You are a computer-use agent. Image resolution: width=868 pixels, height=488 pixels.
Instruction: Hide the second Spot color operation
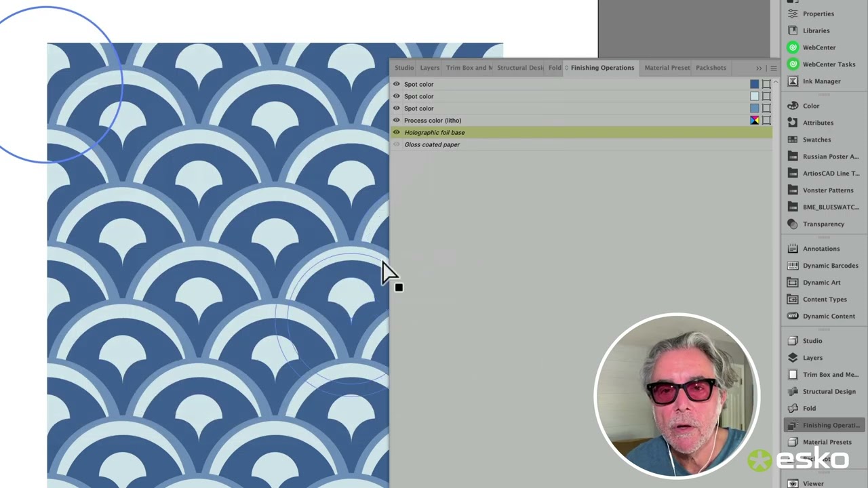pyautogui.click(x=397, y=96)
